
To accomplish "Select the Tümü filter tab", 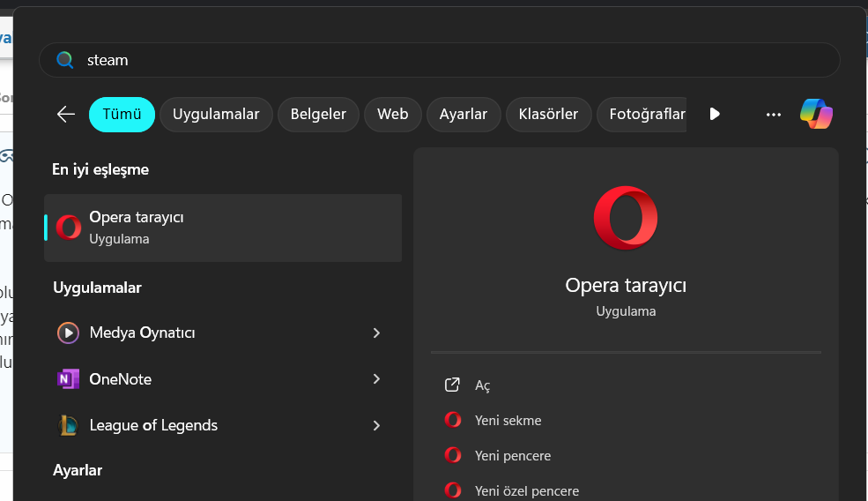I will [x=122, y=114].
